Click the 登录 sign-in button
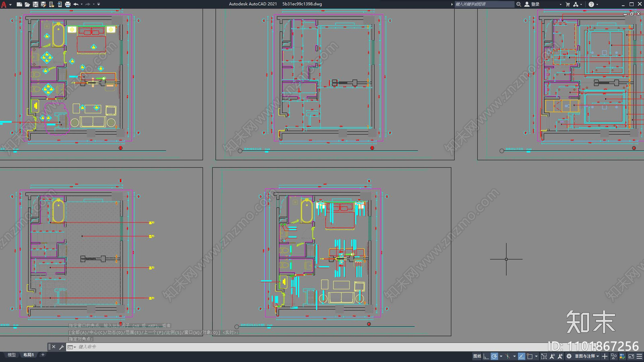Screen dimensions: 644x362 (532, 4)
